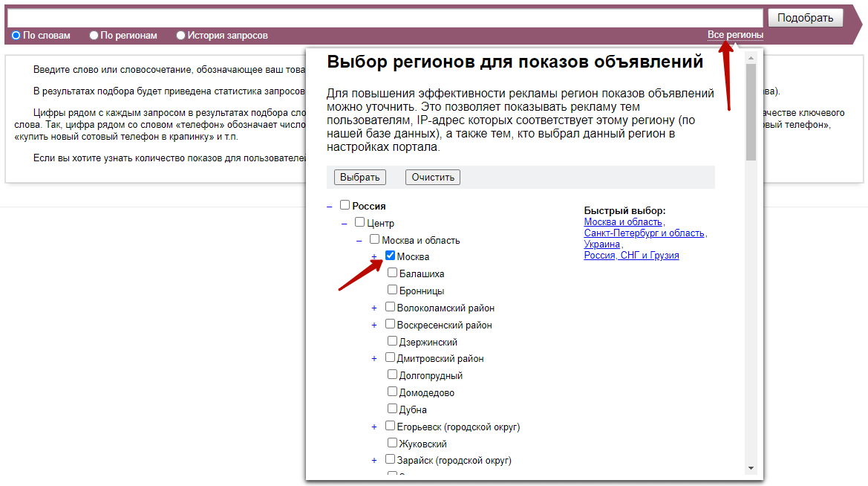868x486 pixels.
Task: Select quick link "Санкт-Петербург и область"
Action: (x=643, y=232)
